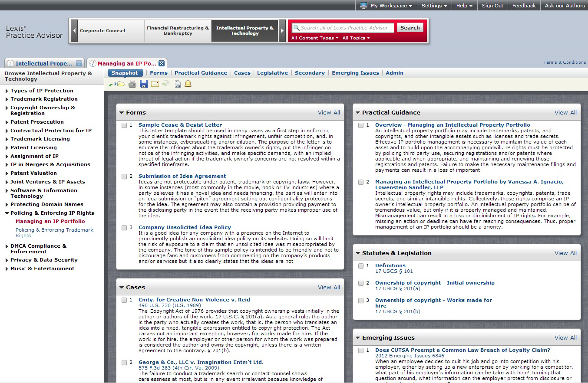
Task: Open 490 U.S. 730 (U.S. 1989) citation
Action: coord(170,305)
